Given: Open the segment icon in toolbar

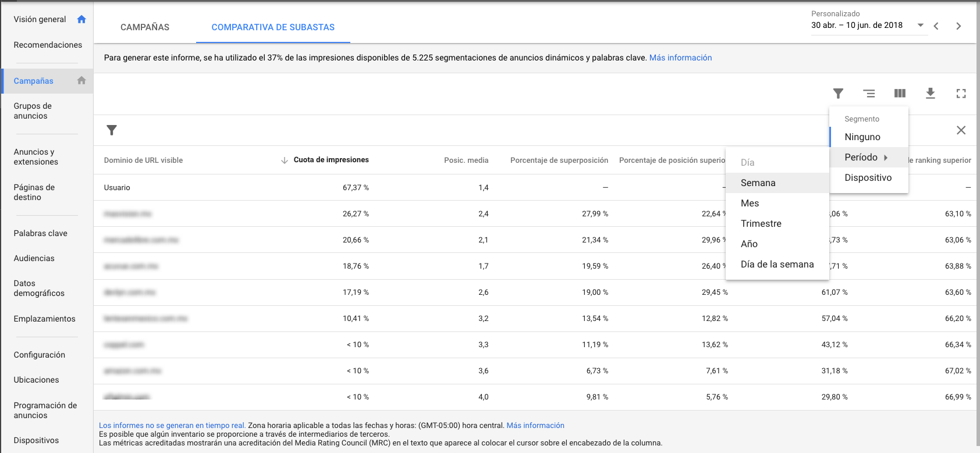Looking at the screenshot, I should click(869, 93).
